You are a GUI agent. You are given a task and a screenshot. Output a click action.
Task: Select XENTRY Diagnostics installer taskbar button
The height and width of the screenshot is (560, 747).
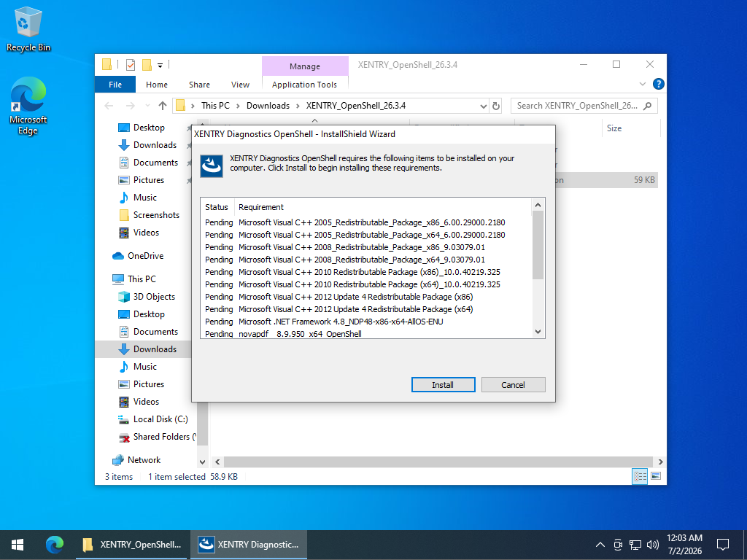coord(249,544)
